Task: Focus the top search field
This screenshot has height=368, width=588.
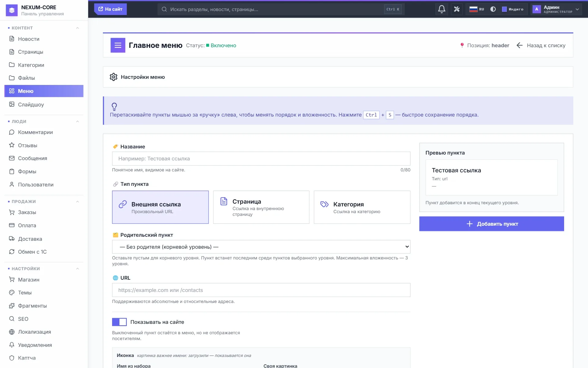Action: (281, 9)
